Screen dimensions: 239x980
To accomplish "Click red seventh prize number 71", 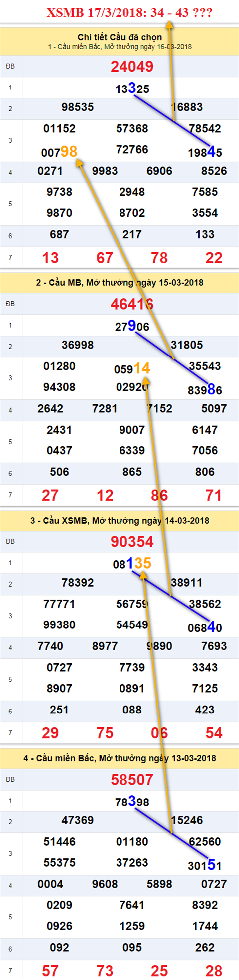I will (214, 495).
